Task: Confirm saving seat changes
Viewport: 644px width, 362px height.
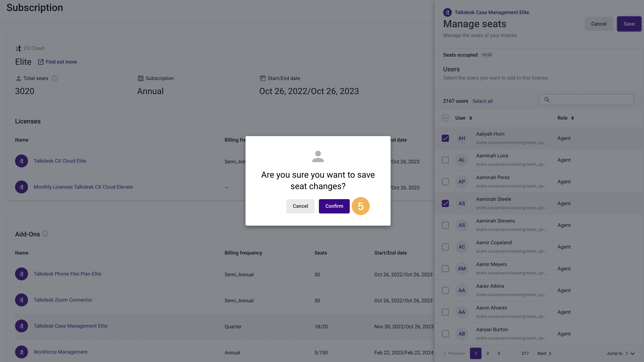Action: coord(334,206)
